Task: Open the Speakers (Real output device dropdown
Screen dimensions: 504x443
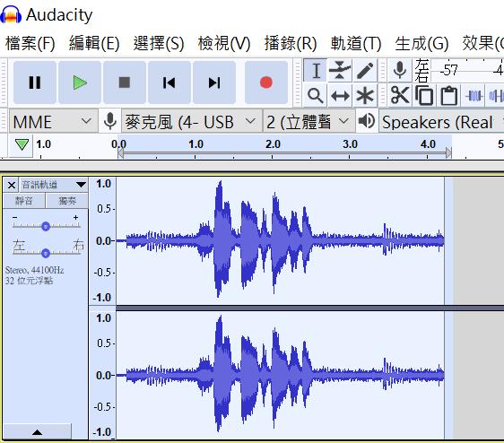Action: click(441, 122)
